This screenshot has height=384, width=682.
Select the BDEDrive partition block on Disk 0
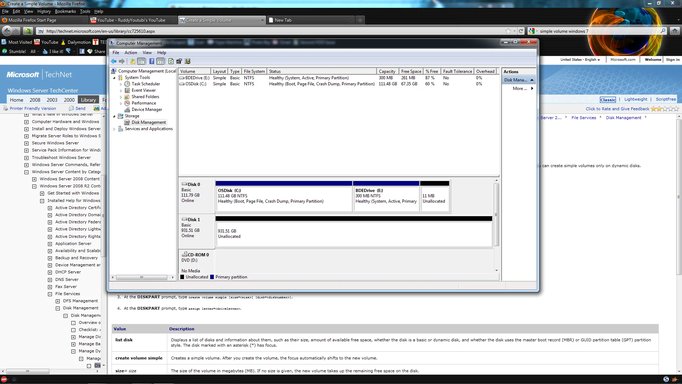click(386, 196)
